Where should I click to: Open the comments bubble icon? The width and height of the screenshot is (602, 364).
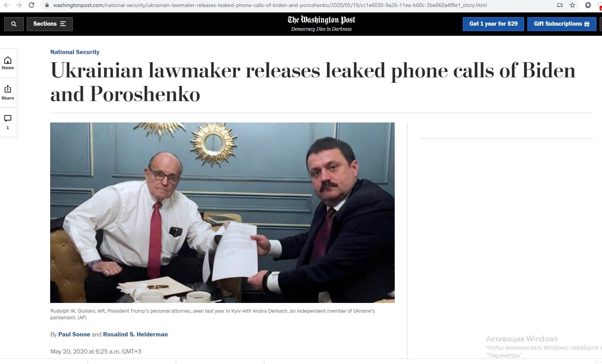(8, 122)
